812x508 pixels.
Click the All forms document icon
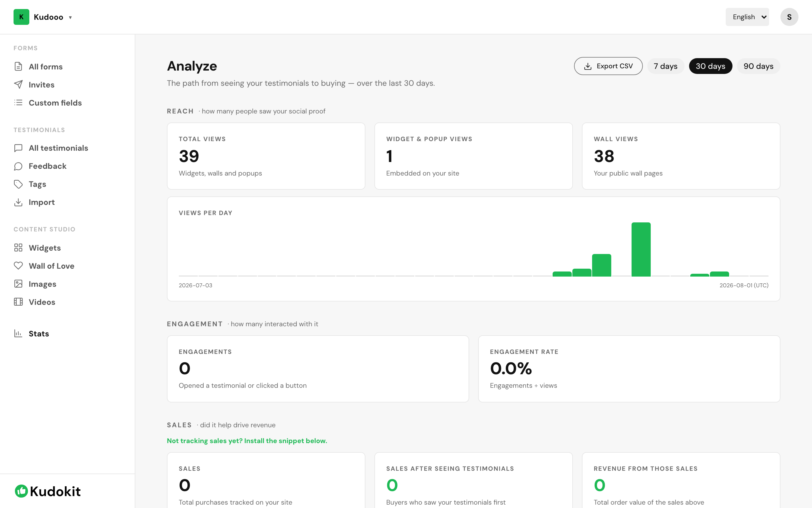(x=18, y=67)
